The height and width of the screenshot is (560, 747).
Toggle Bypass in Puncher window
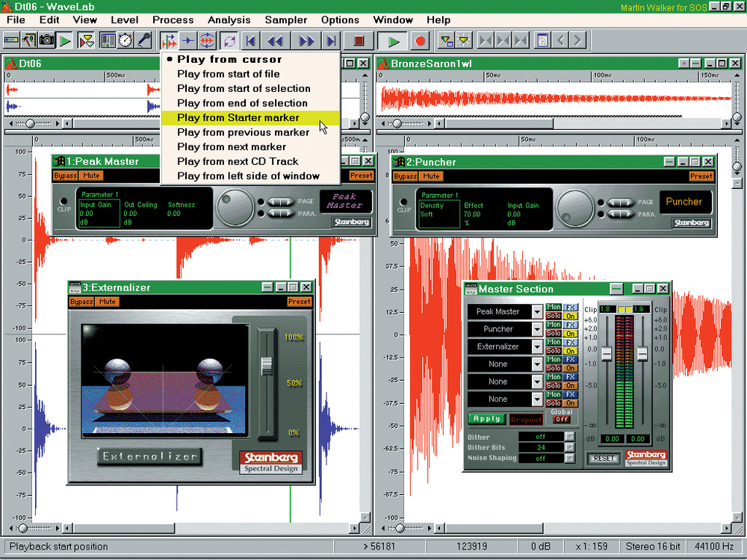pos(406,176)
